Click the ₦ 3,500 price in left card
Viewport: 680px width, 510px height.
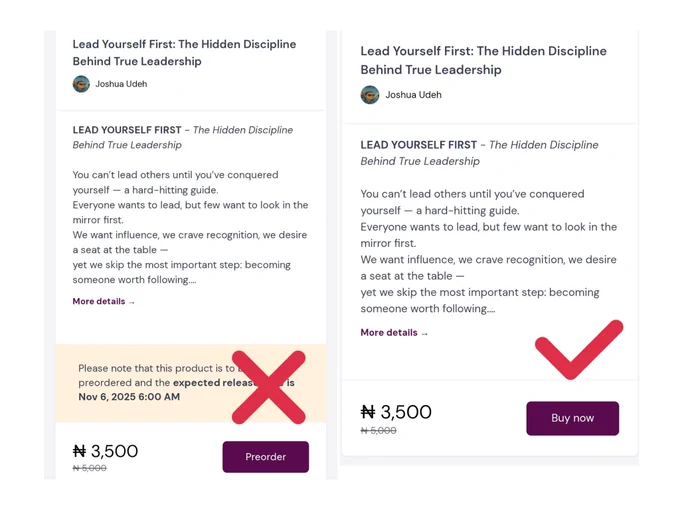point(105,451)
